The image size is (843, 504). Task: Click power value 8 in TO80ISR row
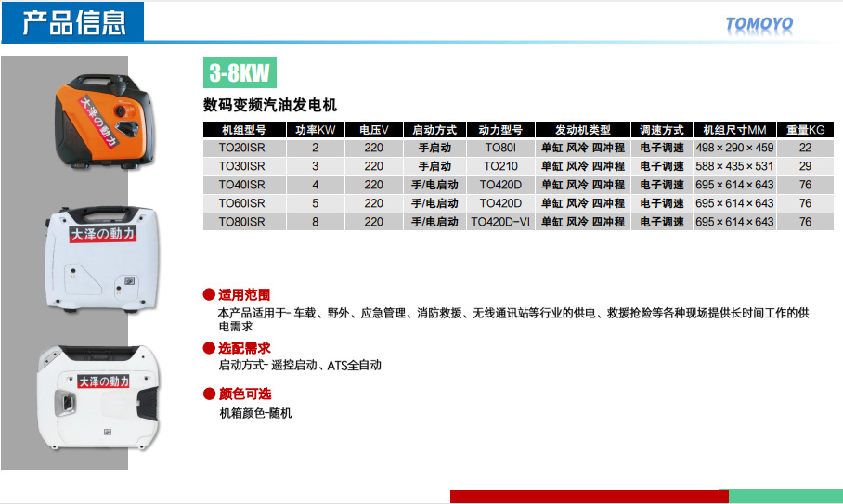click(316, 222)
